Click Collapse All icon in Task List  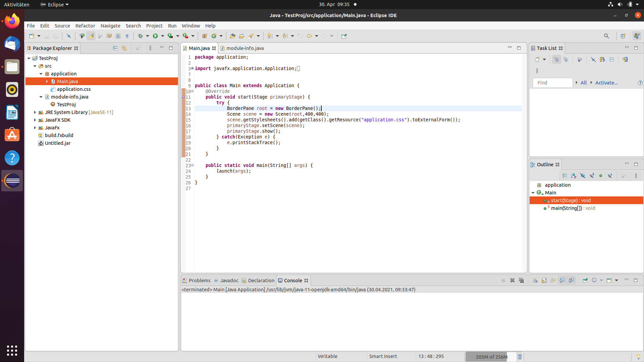pos(612,59)
